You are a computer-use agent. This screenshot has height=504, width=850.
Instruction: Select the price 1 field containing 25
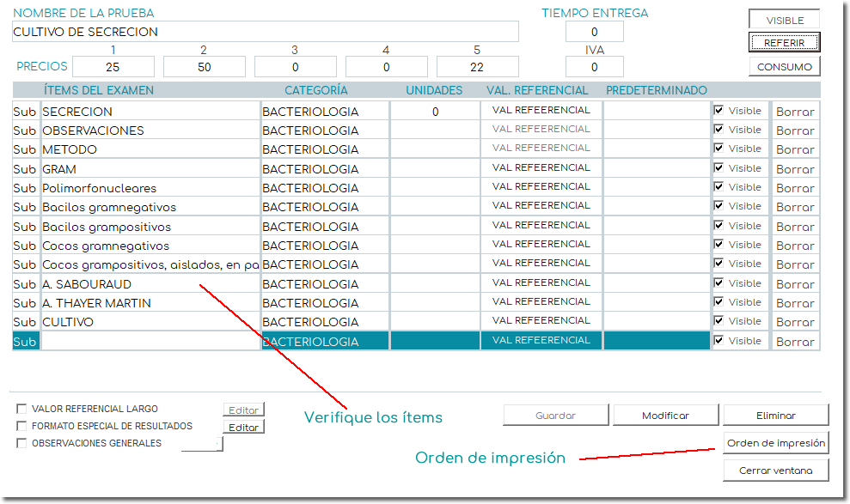[113, 67]
